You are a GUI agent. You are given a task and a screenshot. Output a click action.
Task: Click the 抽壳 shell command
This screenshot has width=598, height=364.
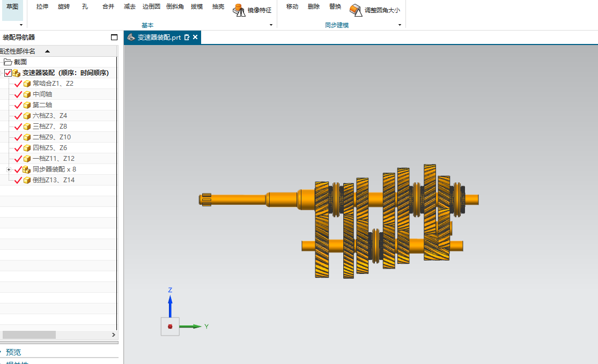[x=218, y=6]
